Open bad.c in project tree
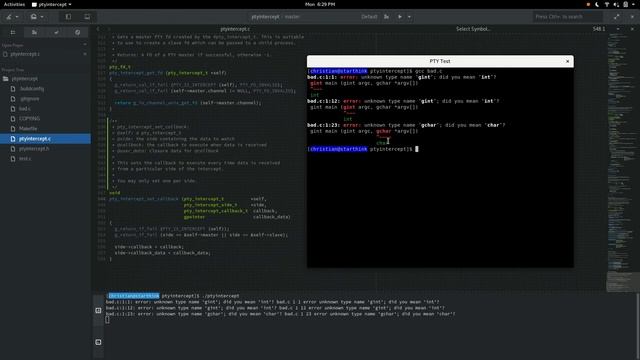This screenshot has width=640, height=360. [x=25, y=109]
